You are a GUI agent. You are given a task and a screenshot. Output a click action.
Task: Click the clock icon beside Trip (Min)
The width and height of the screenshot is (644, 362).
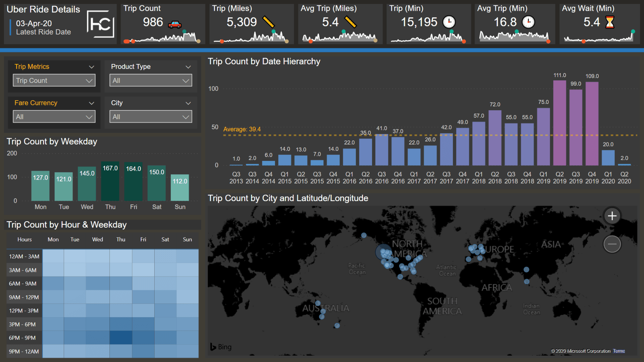(449, 22)
